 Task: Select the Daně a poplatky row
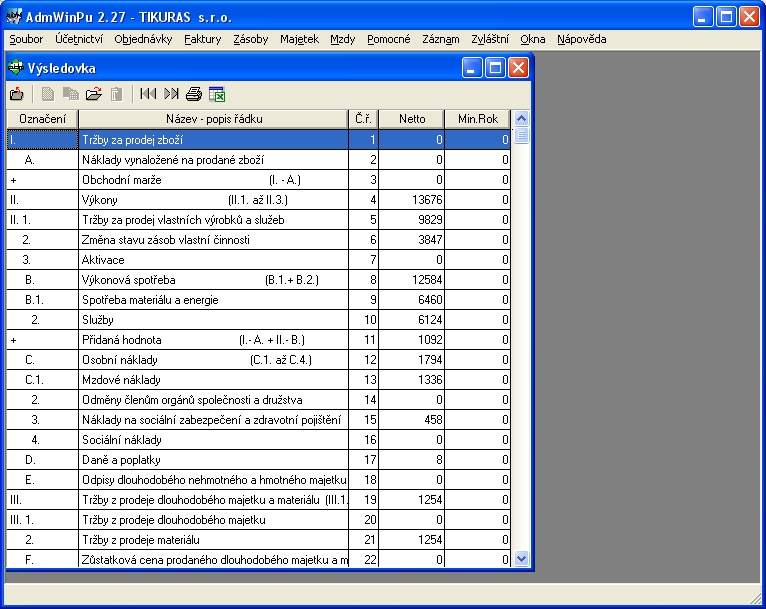tap(258, 460)
